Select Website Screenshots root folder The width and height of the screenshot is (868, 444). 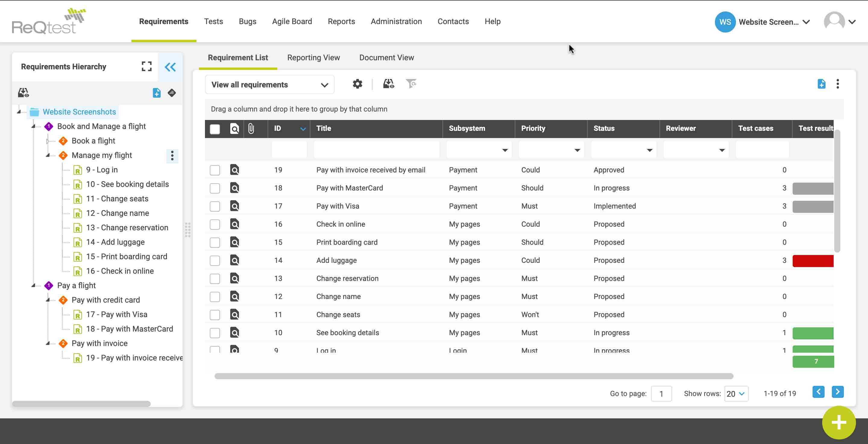(x=79, y=112)
